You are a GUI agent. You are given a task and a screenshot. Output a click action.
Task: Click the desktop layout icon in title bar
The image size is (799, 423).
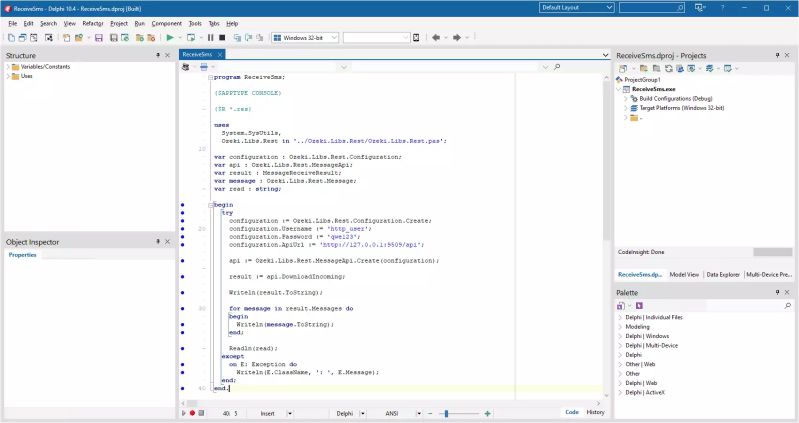pos(700,8)
